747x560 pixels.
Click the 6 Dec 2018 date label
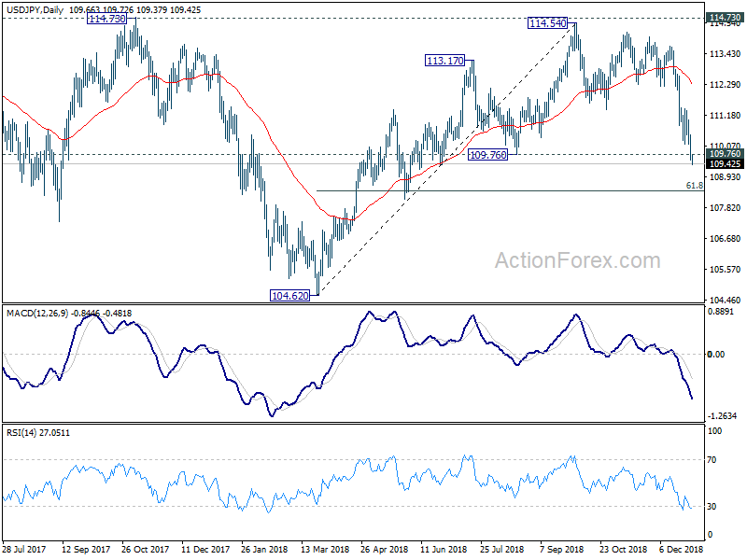681,549
